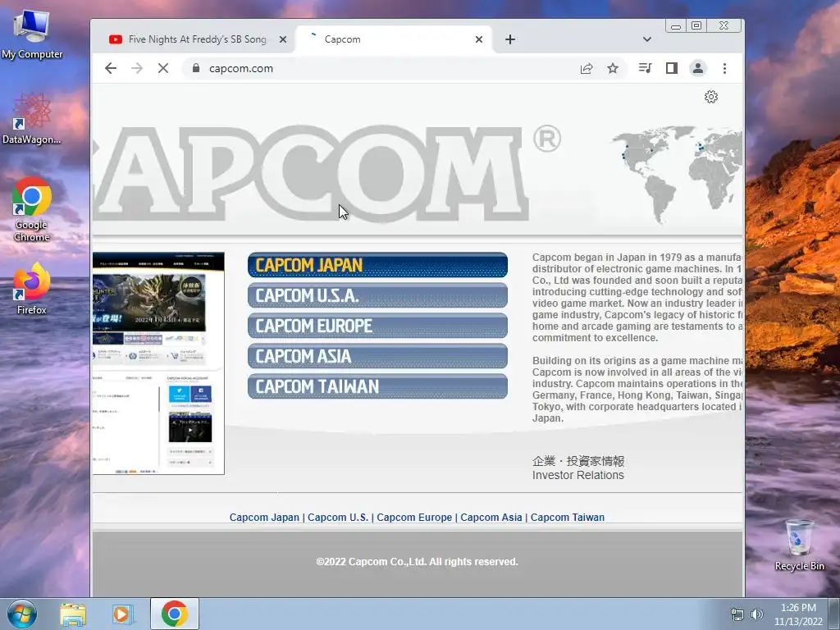Viewport: 840px width, 630px height.
Task: Launch Windows Media Player from taskbar
Action: coord(123,614)
